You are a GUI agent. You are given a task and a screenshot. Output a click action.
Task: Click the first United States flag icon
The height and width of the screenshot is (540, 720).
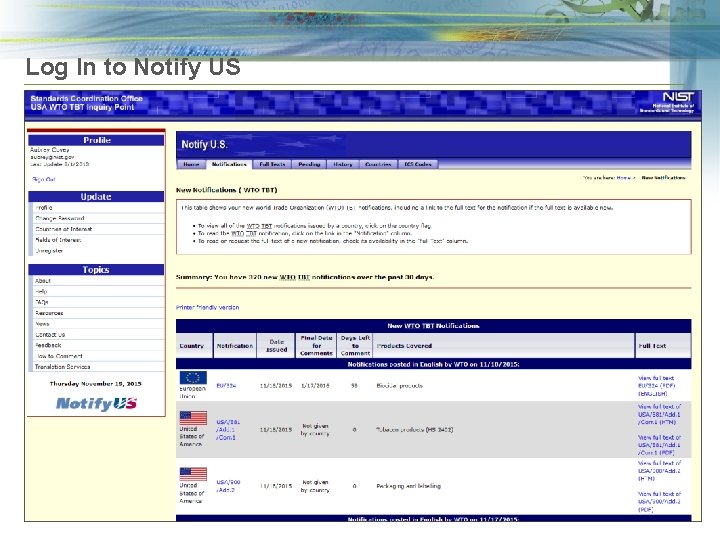tap(193, 418)
